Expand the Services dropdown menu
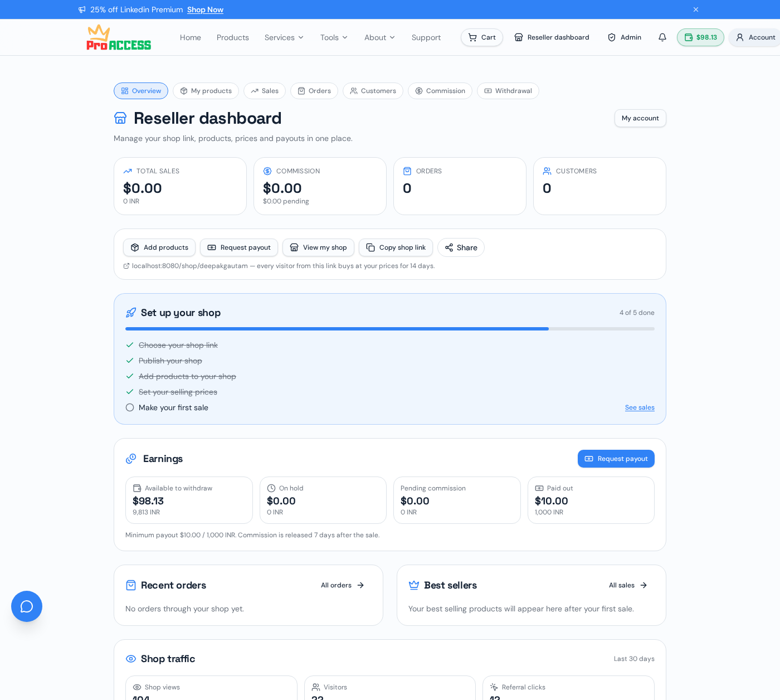780x700 pixels. 284,37
